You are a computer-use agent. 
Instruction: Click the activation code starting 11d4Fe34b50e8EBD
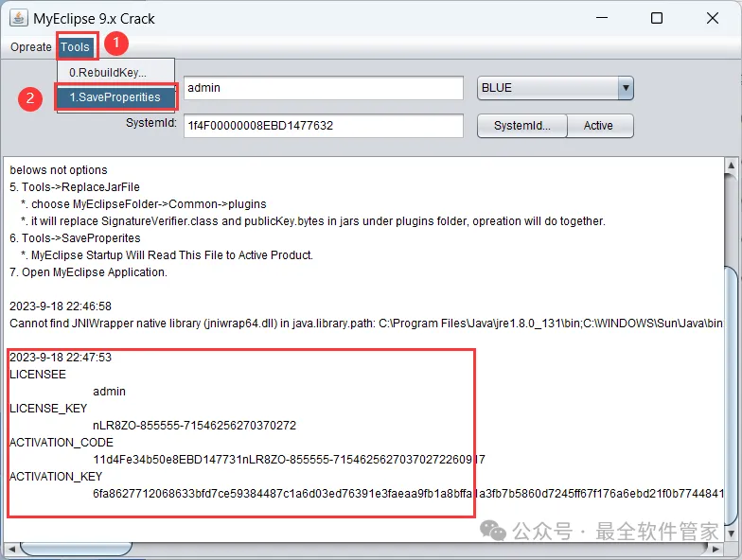290,460
